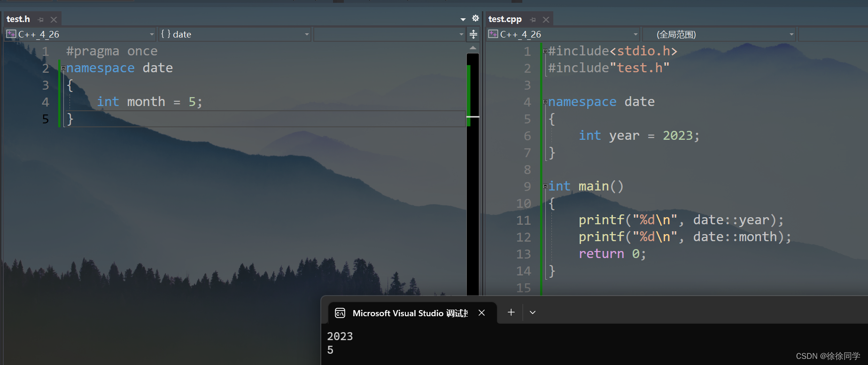Collapse namespace date block in test.cpp
The width and height of the screenshot is (868, 365).
pyautogui.click(x=545, y=102)
